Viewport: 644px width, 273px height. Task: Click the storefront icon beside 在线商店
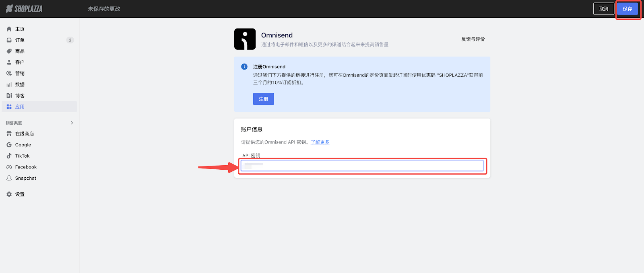click(x=9, y=134)
